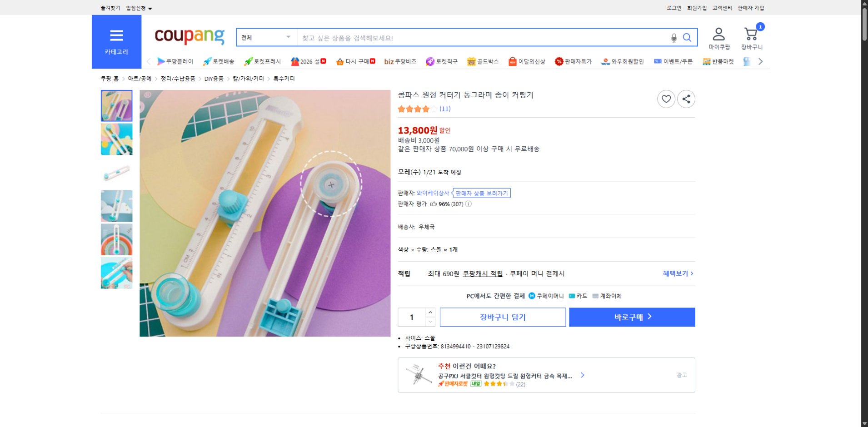Click the 바로구매 purchase button
The image size is (868, 427).
click(x=631, y=317)
